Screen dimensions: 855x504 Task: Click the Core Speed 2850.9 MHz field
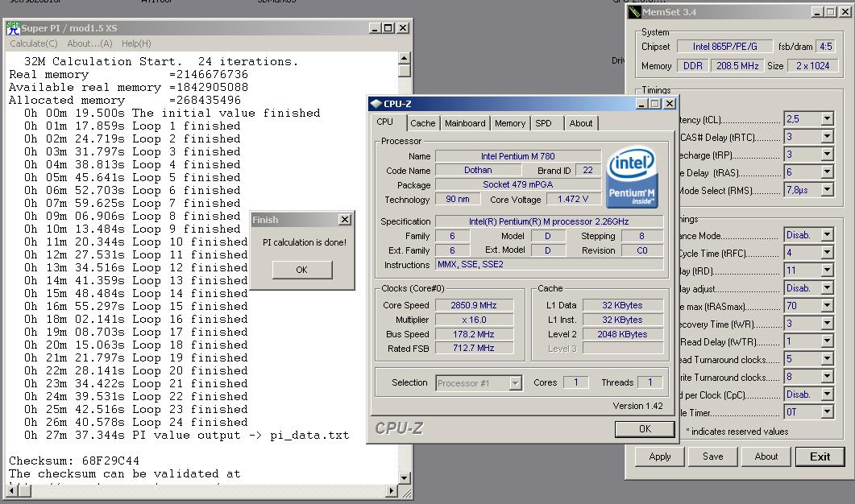point(474,306)
